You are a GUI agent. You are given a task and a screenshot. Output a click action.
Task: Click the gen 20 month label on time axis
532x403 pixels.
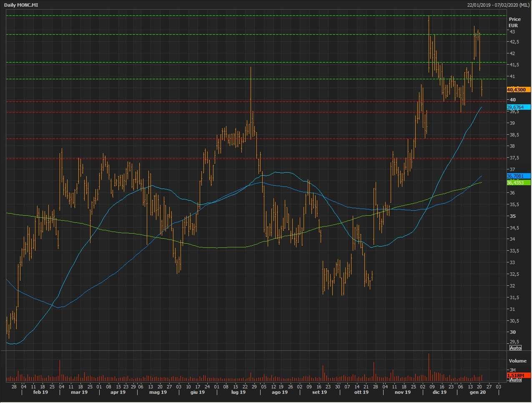477,392
